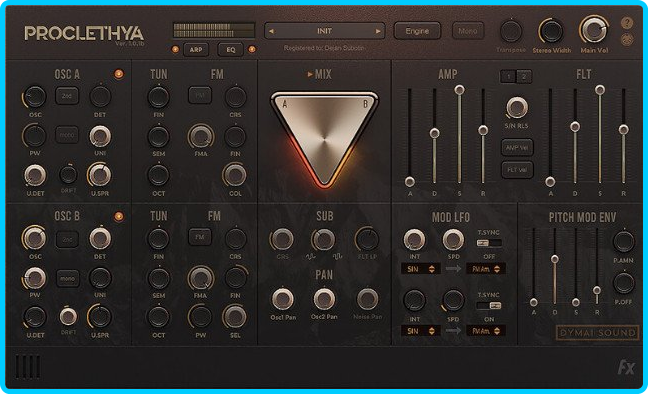Select the sine waveform icon under SUB
Viewport: 648px width, 394px height.
click(310, 257)
